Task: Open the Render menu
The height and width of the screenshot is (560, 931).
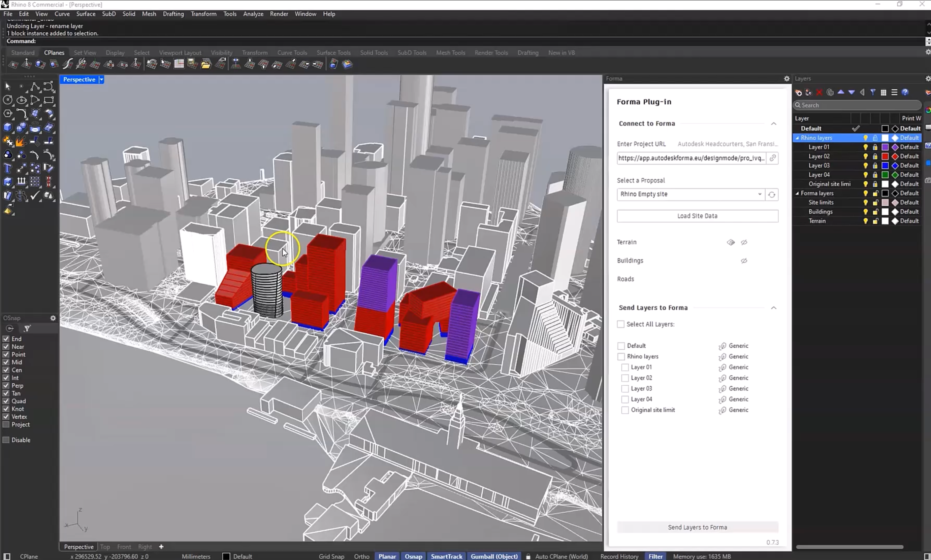Action: click(279, 13)
